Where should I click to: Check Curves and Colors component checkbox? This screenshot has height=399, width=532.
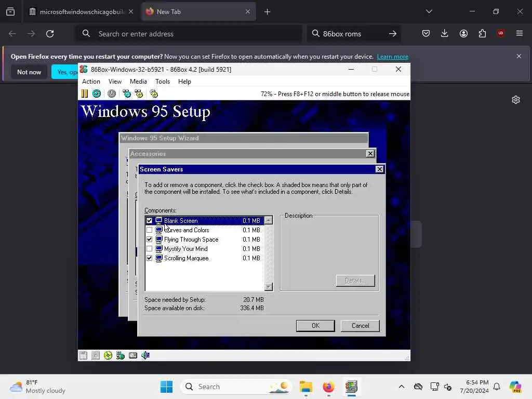[x=149, y=230]
